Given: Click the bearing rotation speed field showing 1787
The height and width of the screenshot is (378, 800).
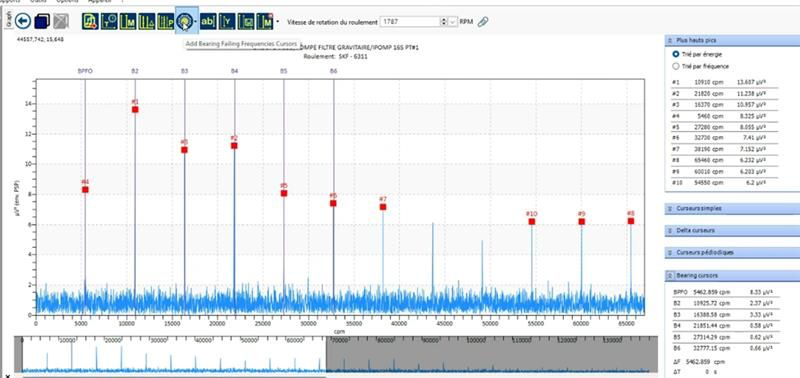Looking at the screenshot, I should tap(410, 22).
